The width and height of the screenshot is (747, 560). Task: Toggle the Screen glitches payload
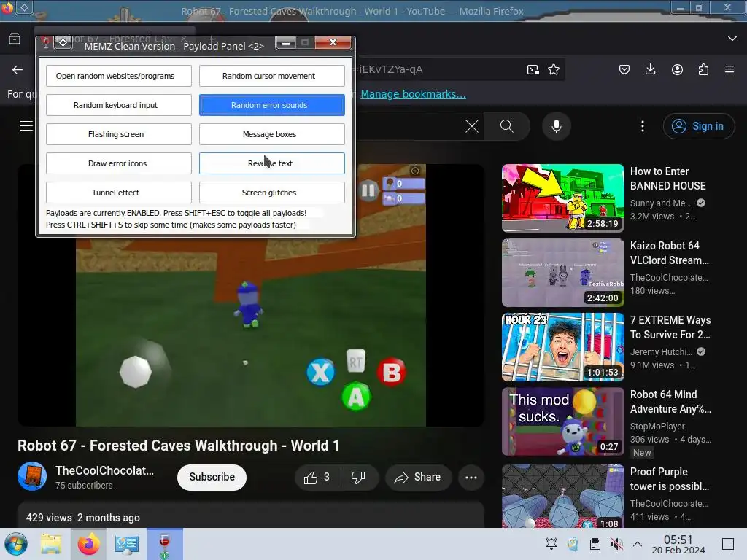pos(271,192)
